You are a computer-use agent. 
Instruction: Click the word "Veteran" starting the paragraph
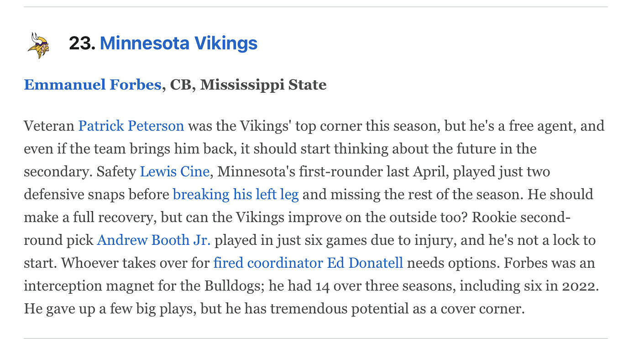49,126
